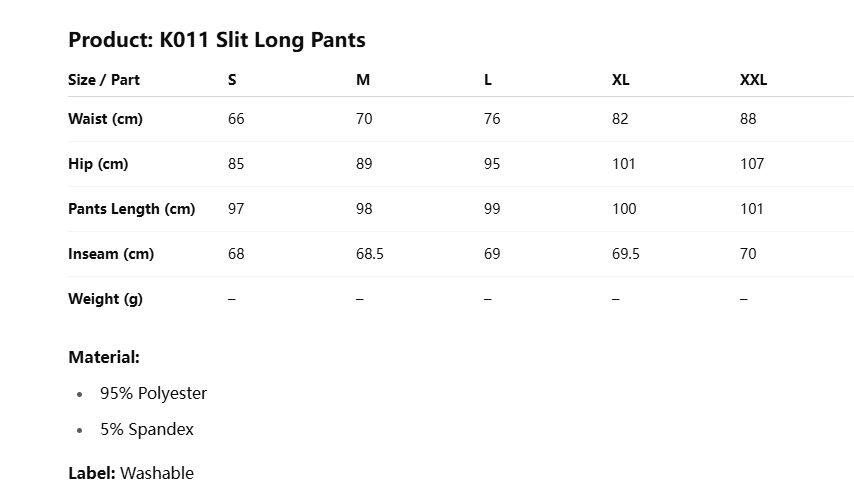This screenshot has height=495, width=854.
Task: Click the L size column header
Action: tap(488, 80)
